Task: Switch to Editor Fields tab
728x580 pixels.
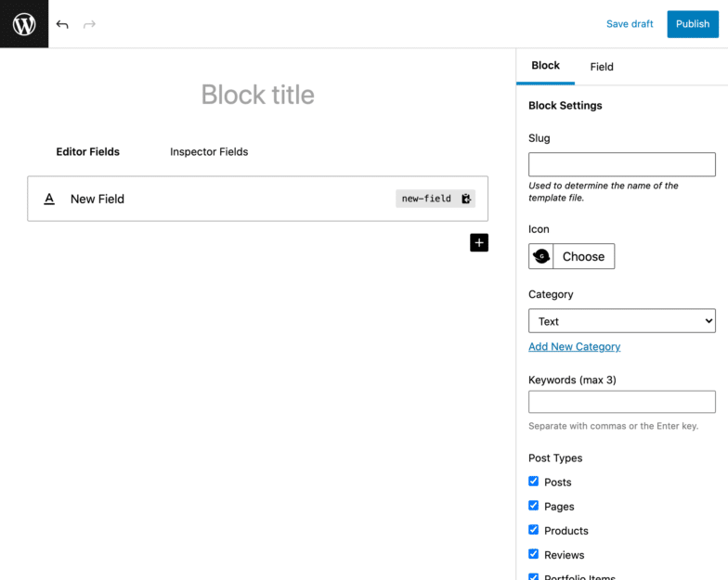Action: tap(88, 152)
